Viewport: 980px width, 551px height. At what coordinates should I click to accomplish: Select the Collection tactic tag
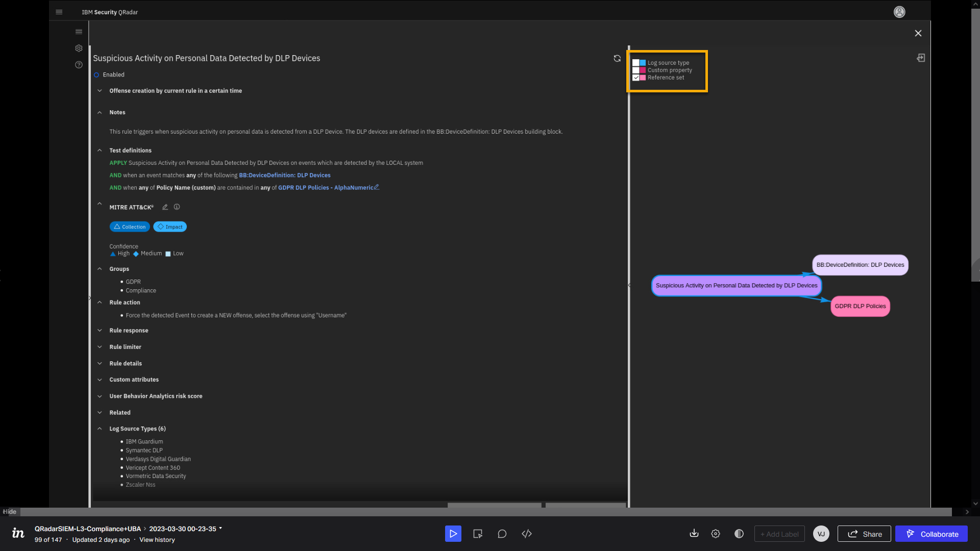click(130, 227)
